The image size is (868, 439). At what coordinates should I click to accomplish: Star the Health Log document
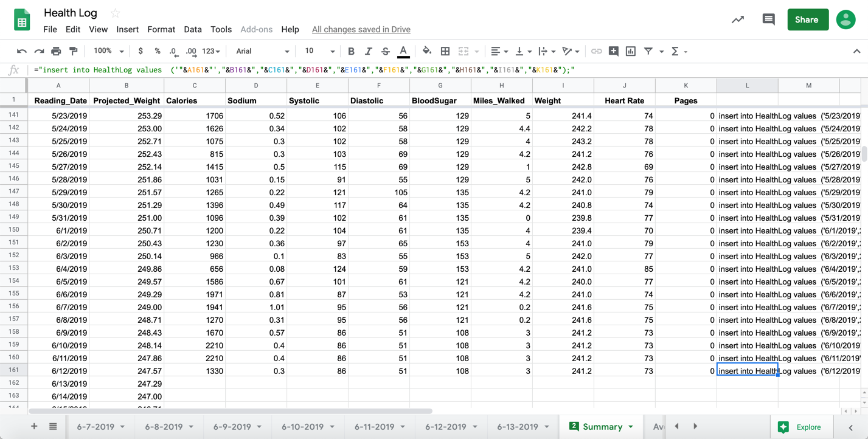tap(115, 13)
